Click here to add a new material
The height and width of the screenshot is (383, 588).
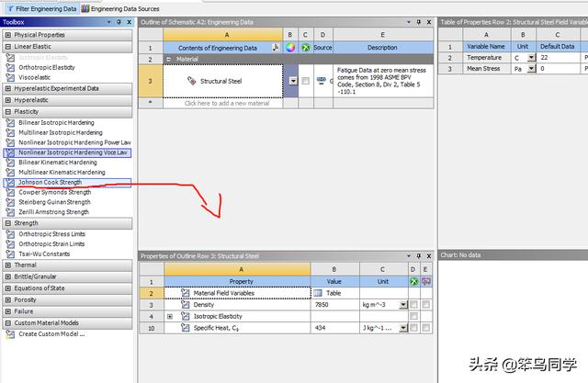pos(226,104)
